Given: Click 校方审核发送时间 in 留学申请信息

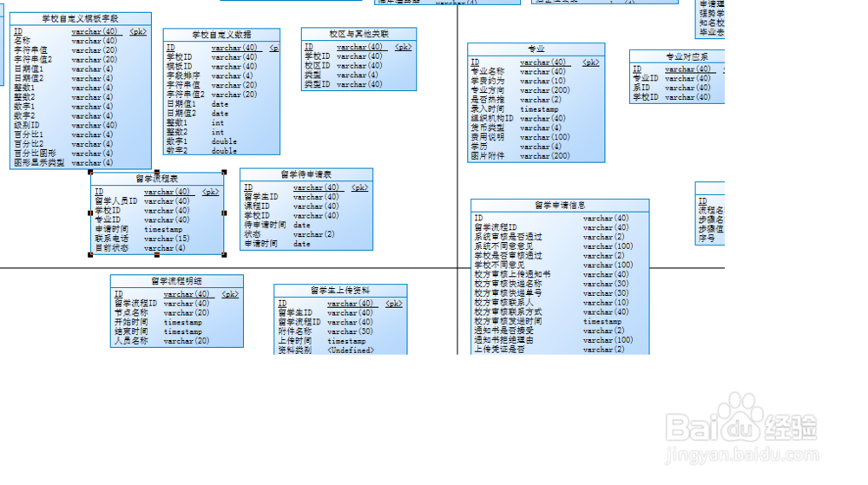Looking at the screenshot, I should (508, 321).
